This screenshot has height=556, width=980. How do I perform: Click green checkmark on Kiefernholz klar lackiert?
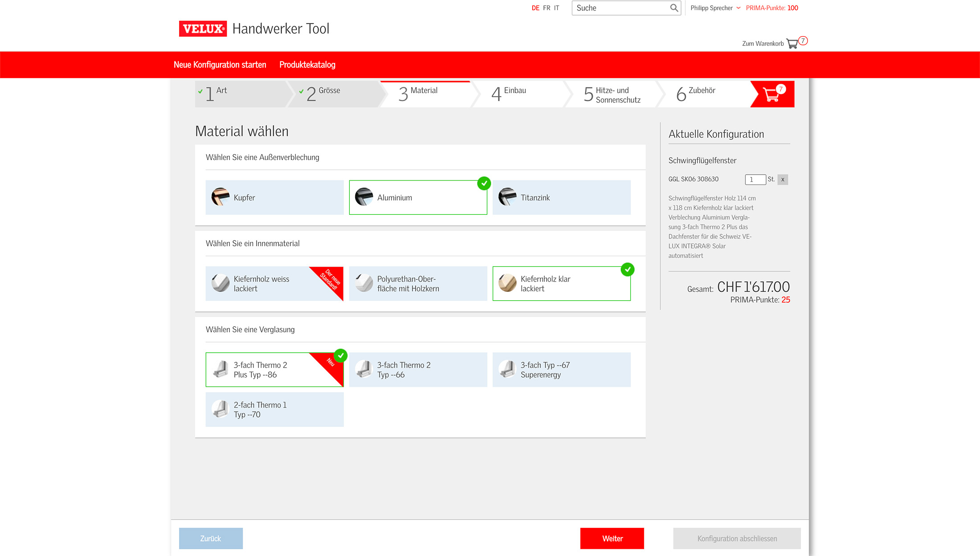pos(628,270)
